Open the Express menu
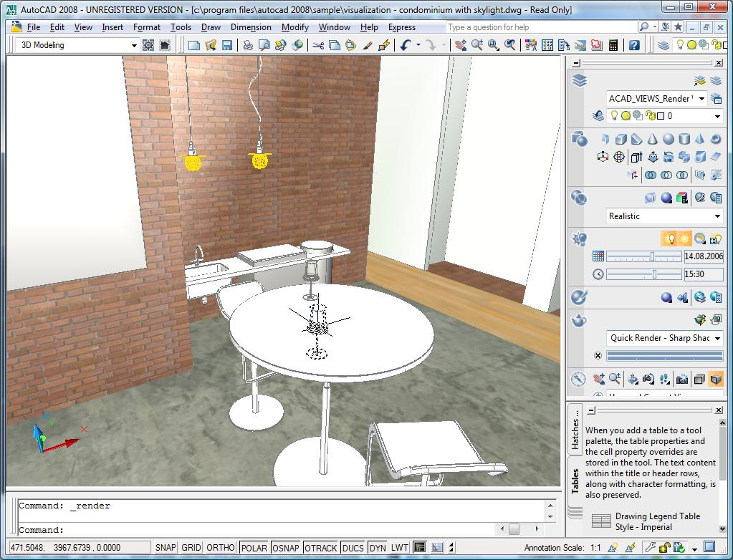This screenshot has width=733, height=560. [401, 27]
